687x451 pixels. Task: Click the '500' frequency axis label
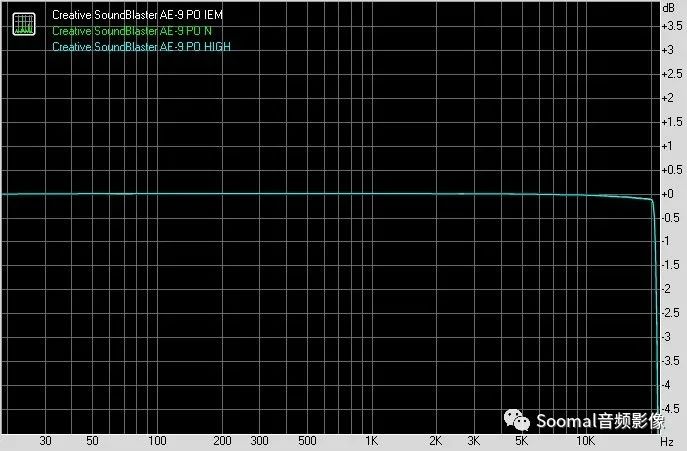coord(307,440)
